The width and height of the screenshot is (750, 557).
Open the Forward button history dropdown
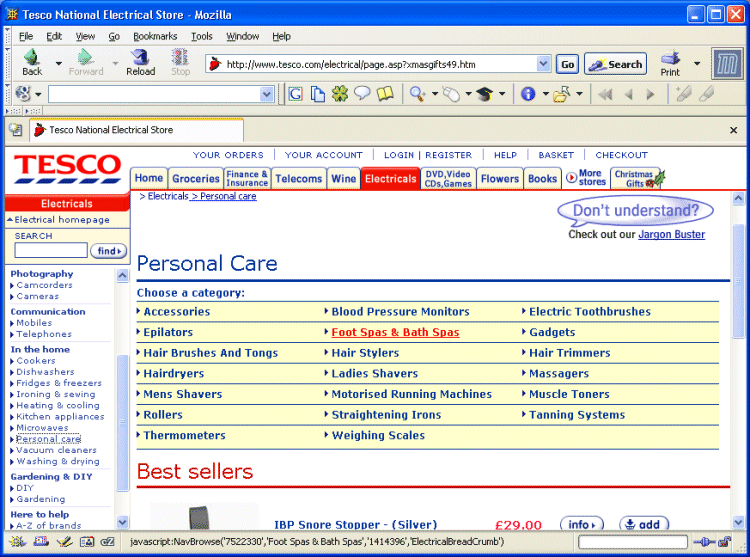(x=115, y=63)
